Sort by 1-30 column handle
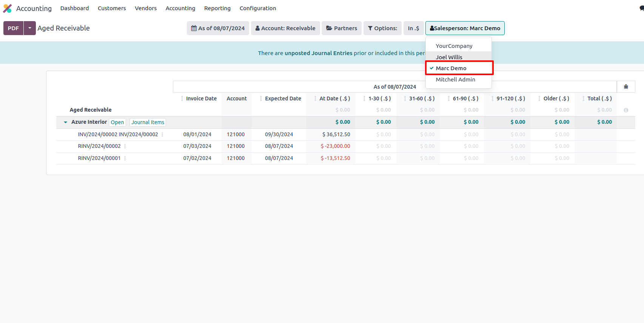The width and height of the screenshot is (644, 323). tap(364, 98)
